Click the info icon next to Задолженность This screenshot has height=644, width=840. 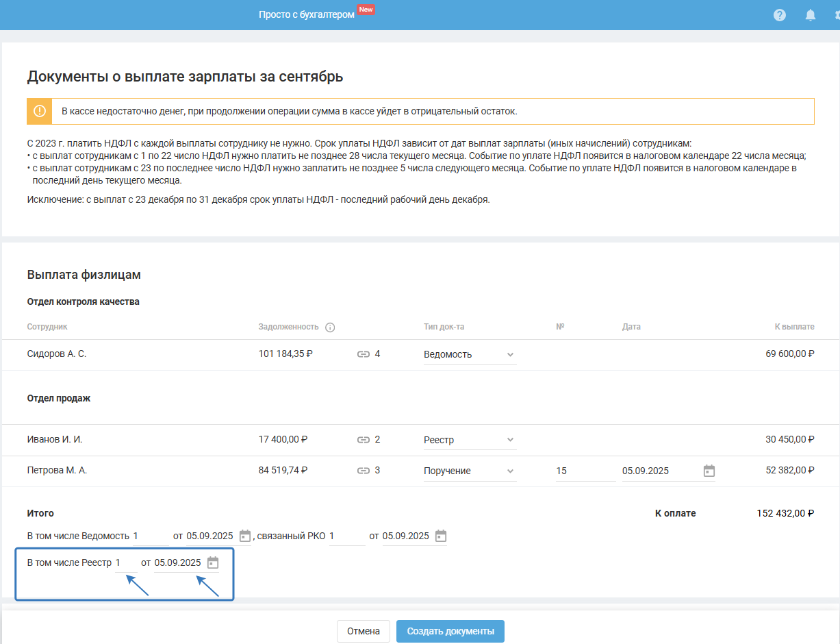coord(330,327)
